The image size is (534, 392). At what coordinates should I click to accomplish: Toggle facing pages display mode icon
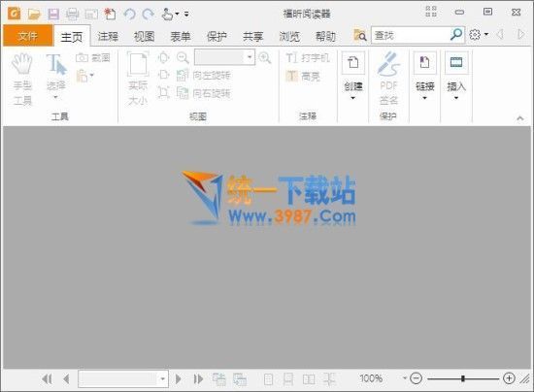pos(309,379)
